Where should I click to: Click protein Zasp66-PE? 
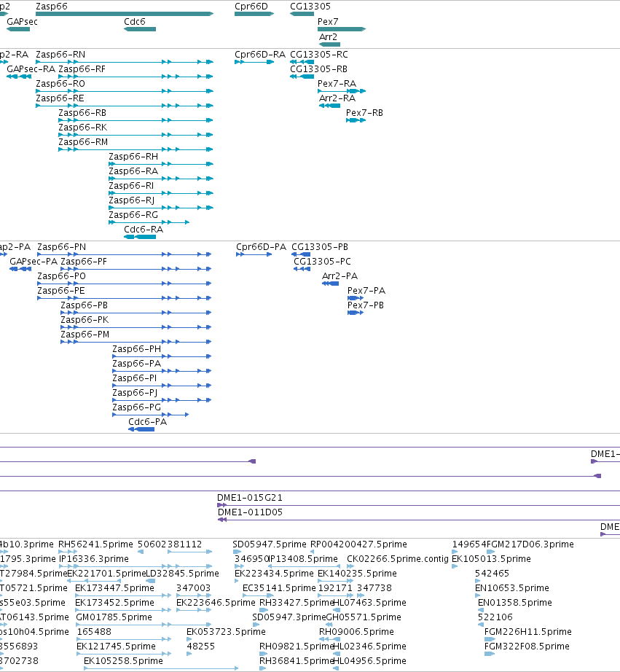tap(61, 291)
